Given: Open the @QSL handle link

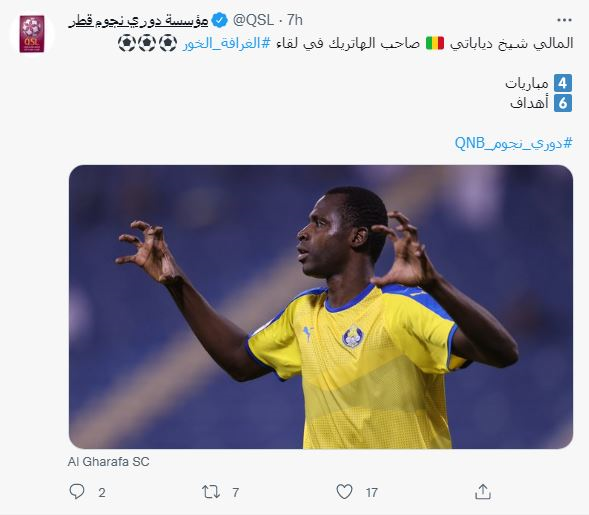Looking at the screenshot, I should pyautogui.click(x=253, y=20).
